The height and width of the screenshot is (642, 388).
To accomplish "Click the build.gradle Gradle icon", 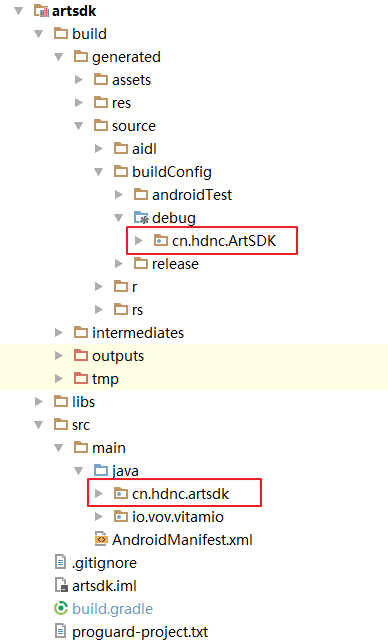I will coord(61,608).
